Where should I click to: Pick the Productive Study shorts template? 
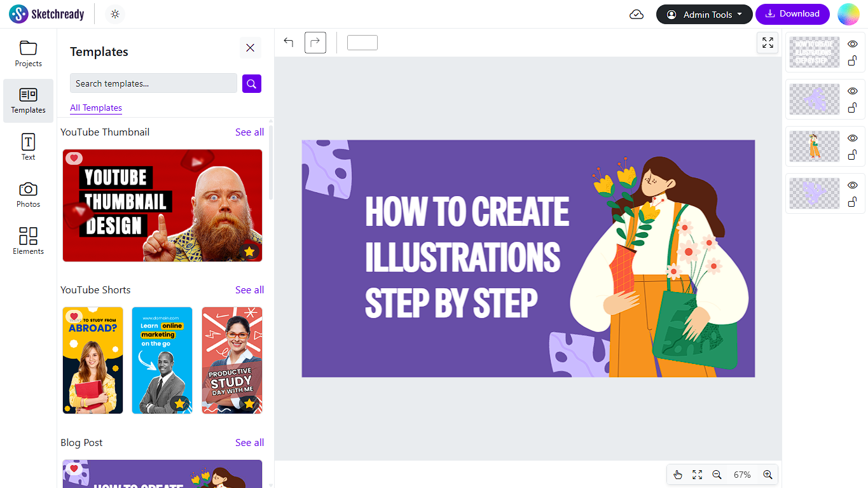[232, 360]
